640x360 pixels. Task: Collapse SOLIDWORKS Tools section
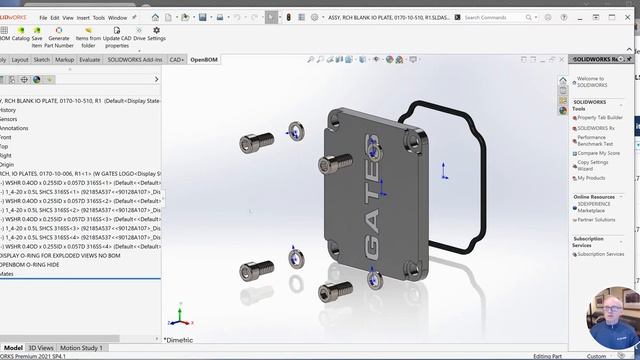[621, 105]
